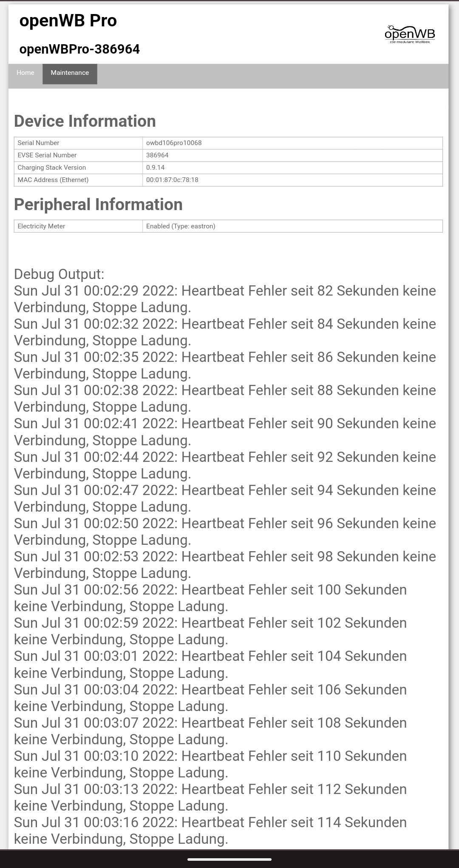Select the serial number value owbd106pro10068
Viewport: 459px width, 868px height.
174,143
